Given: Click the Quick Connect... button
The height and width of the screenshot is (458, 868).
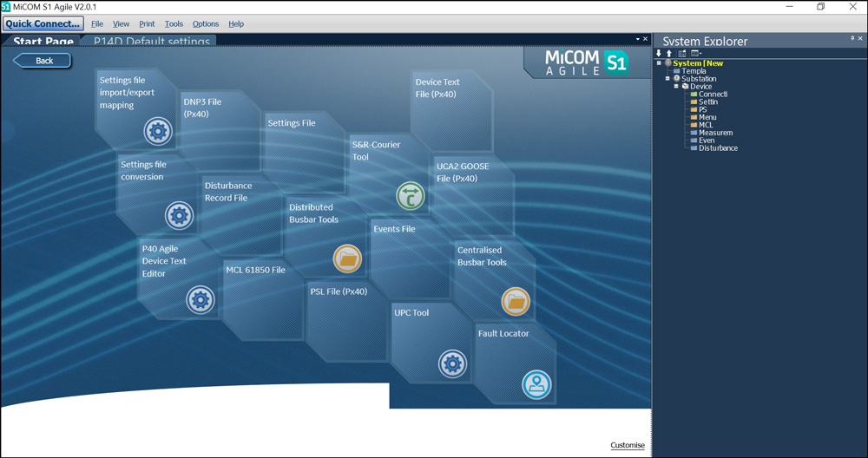Looking at the screenshot, I should pos(43,23).
